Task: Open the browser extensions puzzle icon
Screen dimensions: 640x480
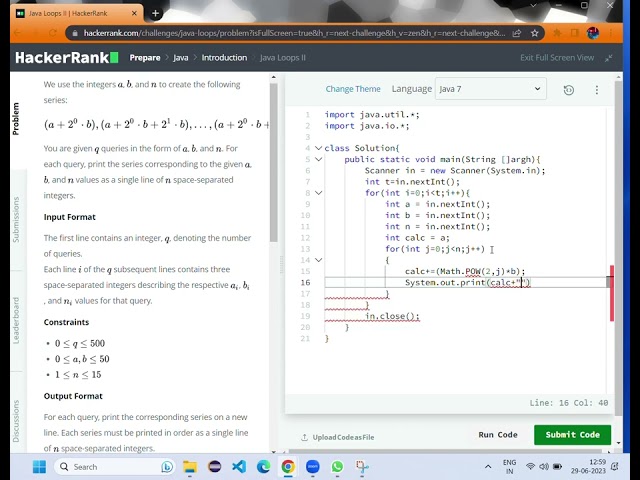Action: point(557,33)
